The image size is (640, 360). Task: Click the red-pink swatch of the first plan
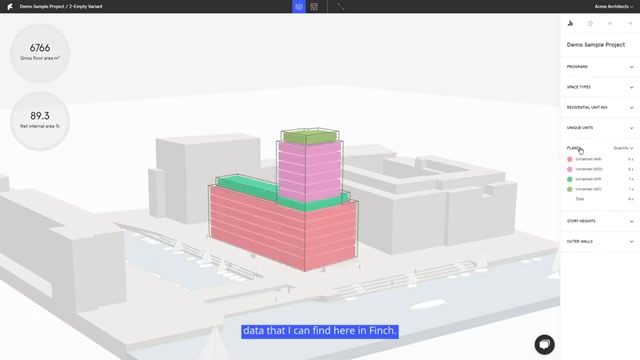click(x=570, y=159)
